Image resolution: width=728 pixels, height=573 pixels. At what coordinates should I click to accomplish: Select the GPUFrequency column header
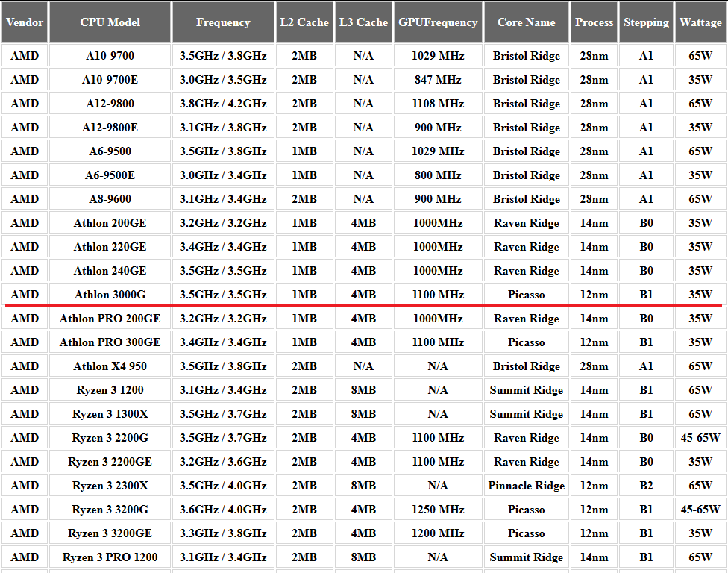[x=438, y=22]
